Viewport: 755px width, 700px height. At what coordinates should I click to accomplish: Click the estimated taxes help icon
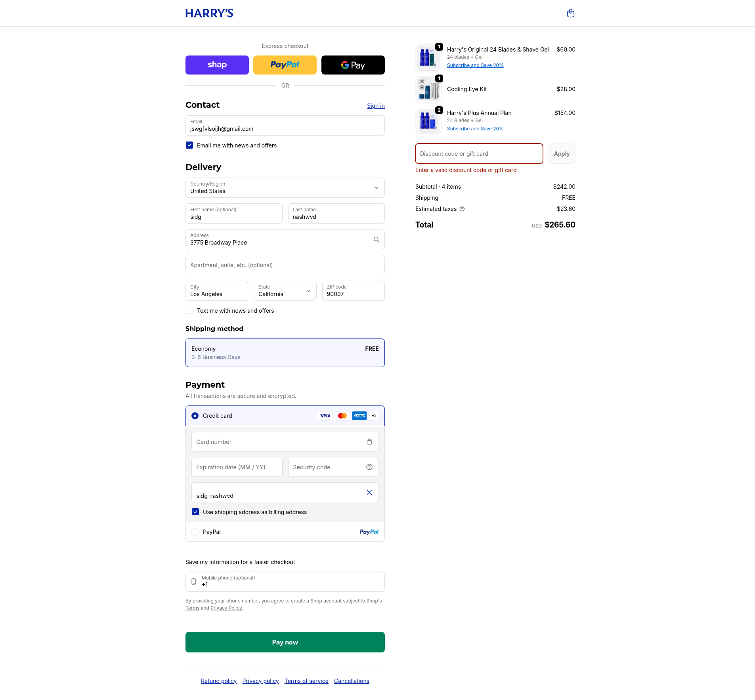tap(462, 209)
